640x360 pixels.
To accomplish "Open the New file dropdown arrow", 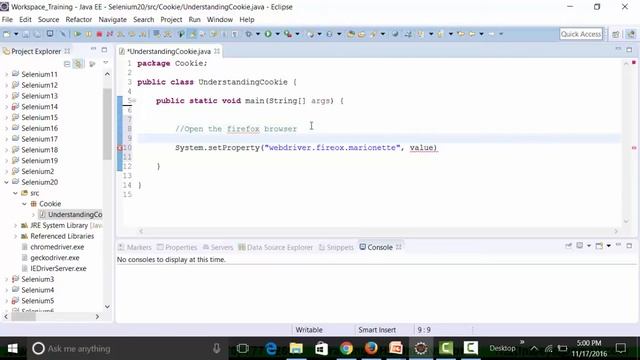I will point(16,34).
